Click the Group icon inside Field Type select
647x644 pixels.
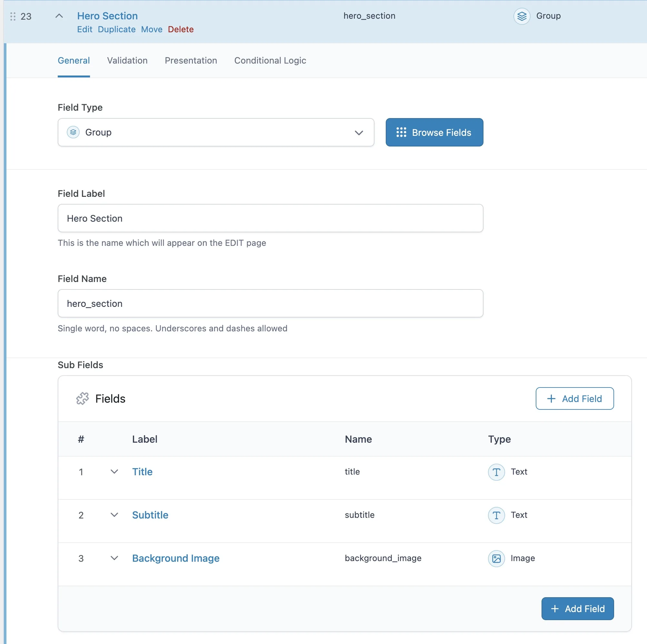(x=73, y=132)
